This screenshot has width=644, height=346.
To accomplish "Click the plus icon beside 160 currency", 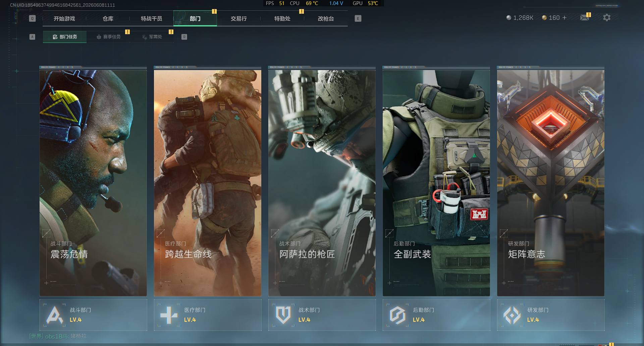I will (x=564, y=17).
